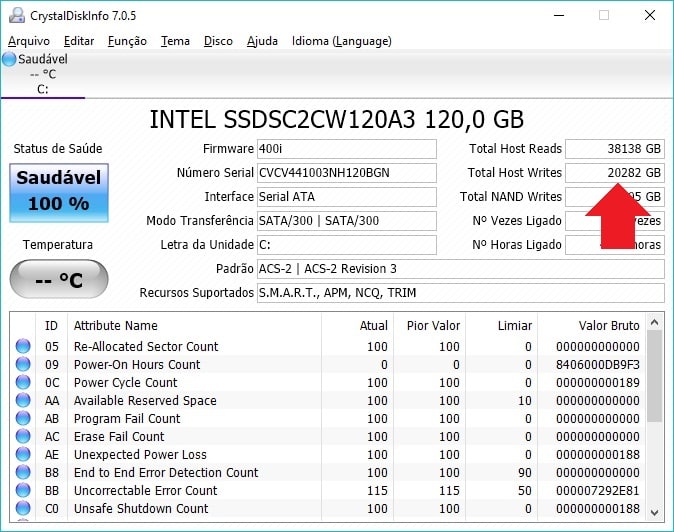The width and height of the screenshot is (674, 532).
Task: Select the Power Cycle Count row
Action: point(328,382)
